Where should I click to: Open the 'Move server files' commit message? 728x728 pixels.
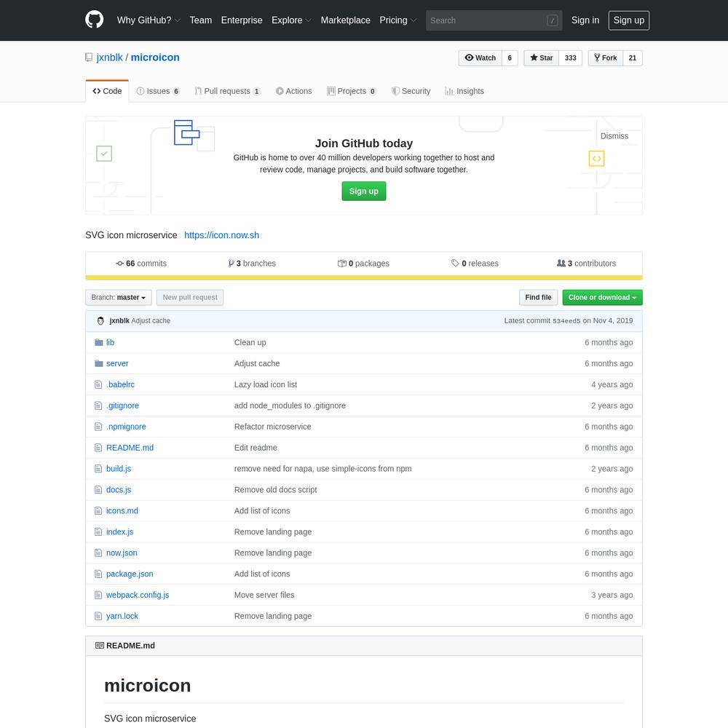pos(264,595)
